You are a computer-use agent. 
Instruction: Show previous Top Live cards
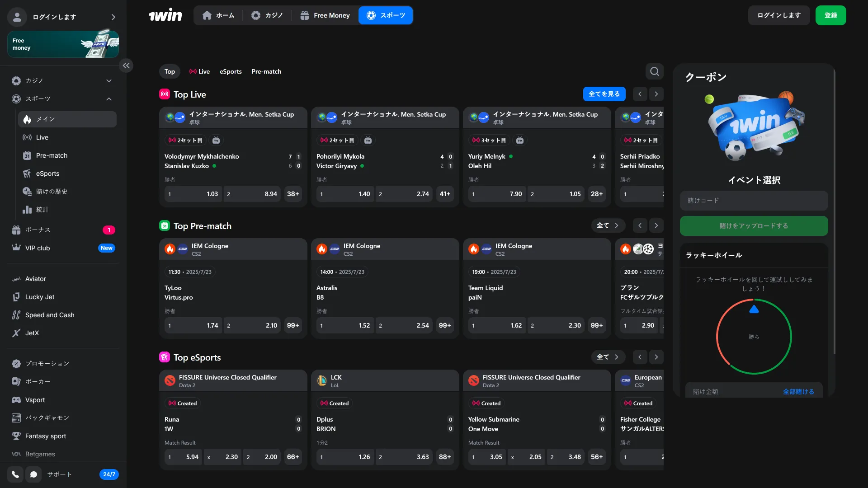(640, 94)
